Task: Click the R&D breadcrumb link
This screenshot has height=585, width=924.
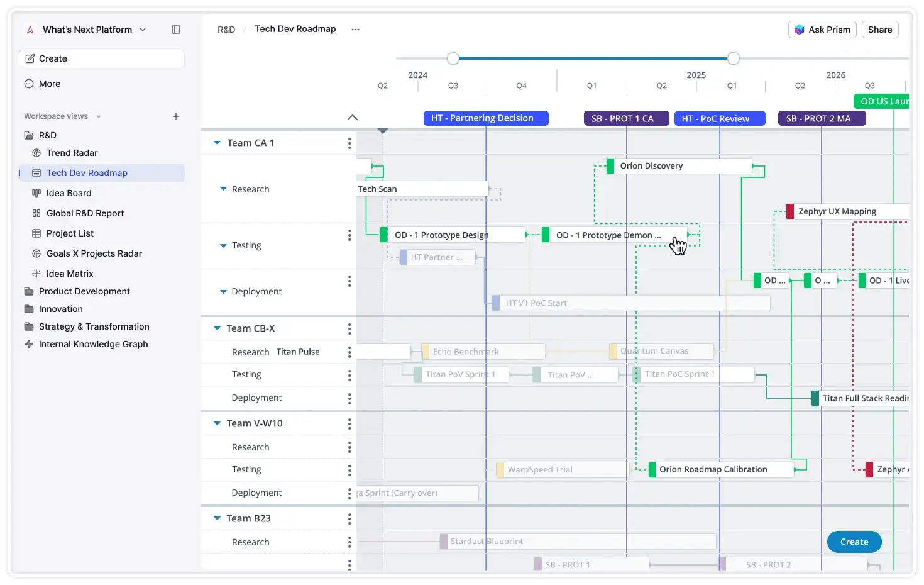Action: click(226, 30)
